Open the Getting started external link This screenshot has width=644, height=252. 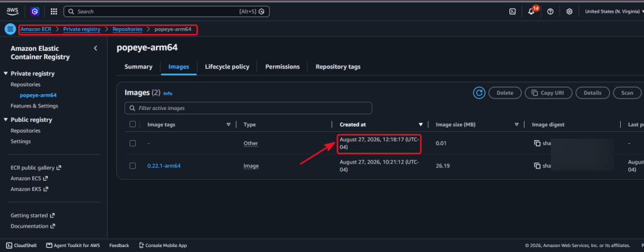pyautogui.click(x=33, y=215)
